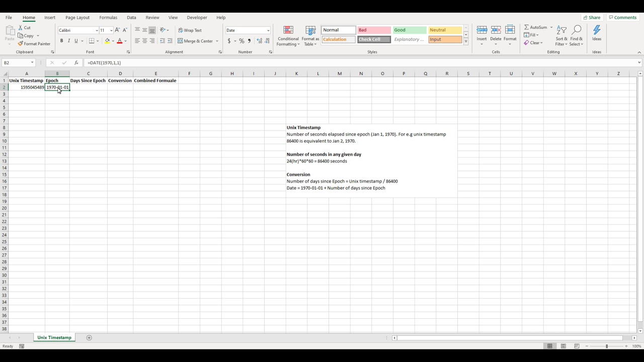Align text right in the cell

coord(152,41)
